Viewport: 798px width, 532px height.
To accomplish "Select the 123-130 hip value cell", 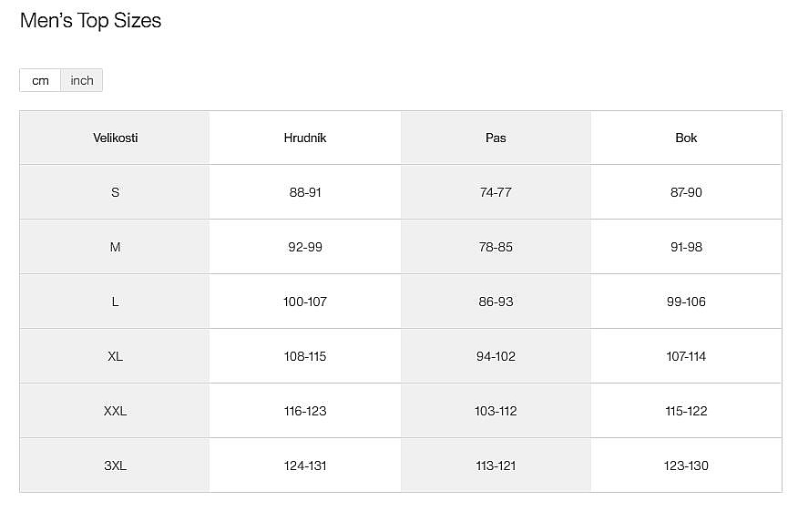I will [686, 465].
